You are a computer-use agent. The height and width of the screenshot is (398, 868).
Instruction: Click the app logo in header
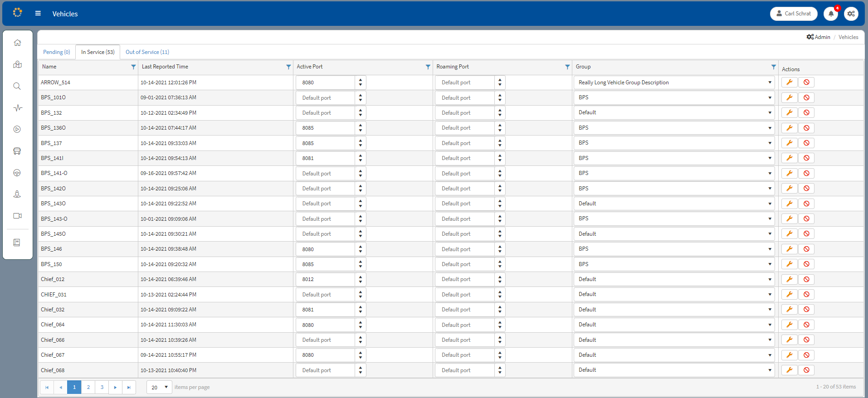17,13
